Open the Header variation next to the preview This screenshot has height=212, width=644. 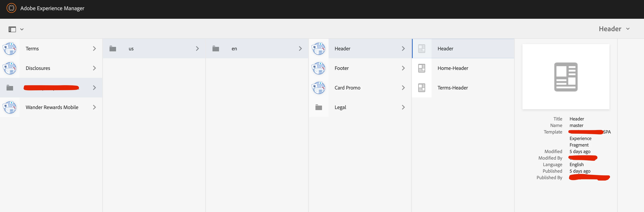[463, 49]
